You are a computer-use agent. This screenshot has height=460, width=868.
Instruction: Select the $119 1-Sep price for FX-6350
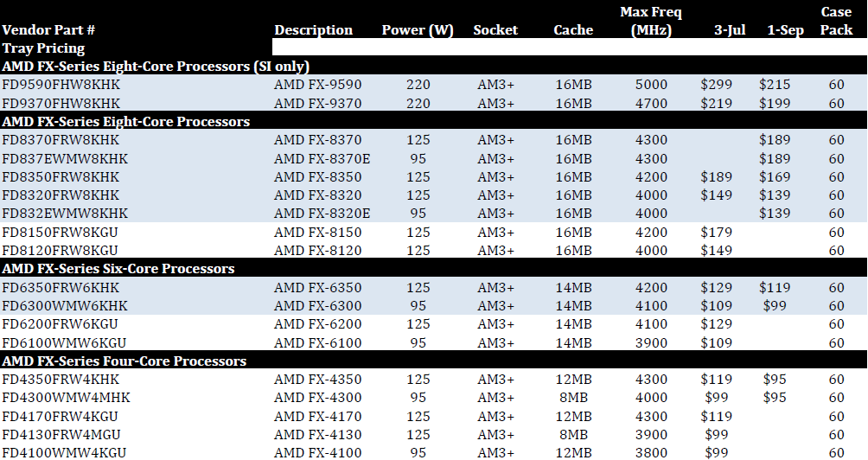point(775,288)
